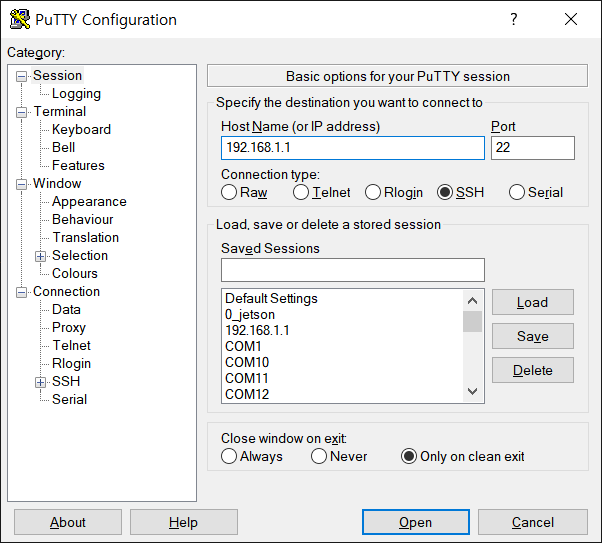Open the Bell category
This screenshot has height=543, width=602.
(63, 147)
